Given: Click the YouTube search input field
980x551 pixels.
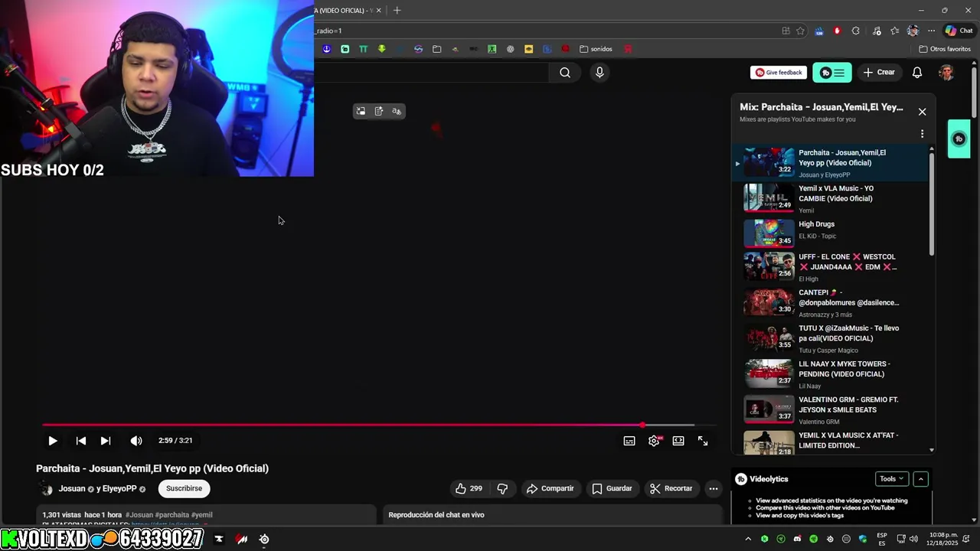Looking at the screenshot, I should (433, 73).
